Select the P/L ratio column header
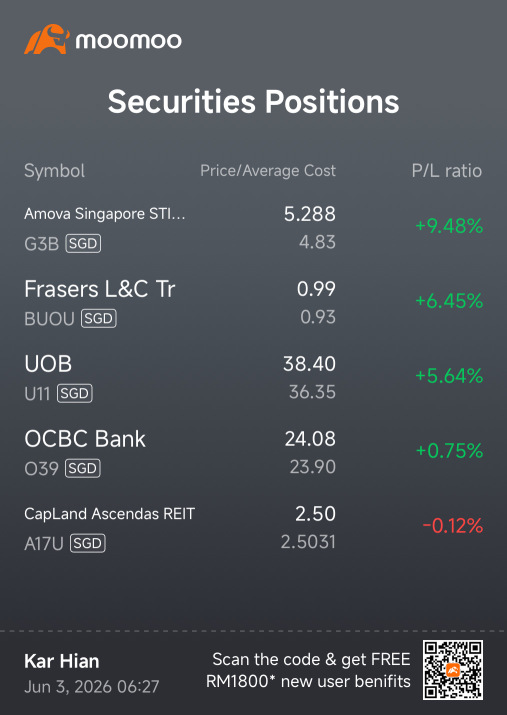This screenshot has height=715, width=507. coord(447,171)
